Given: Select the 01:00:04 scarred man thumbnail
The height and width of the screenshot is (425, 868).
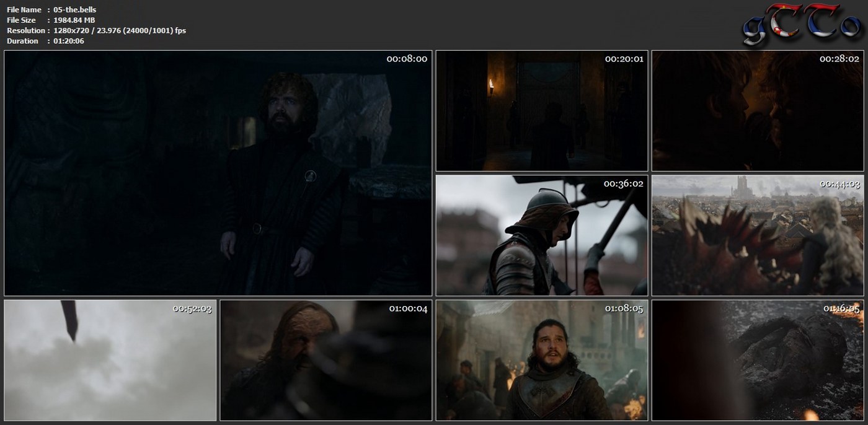Looking at the screenshot, I should point(326,361).
